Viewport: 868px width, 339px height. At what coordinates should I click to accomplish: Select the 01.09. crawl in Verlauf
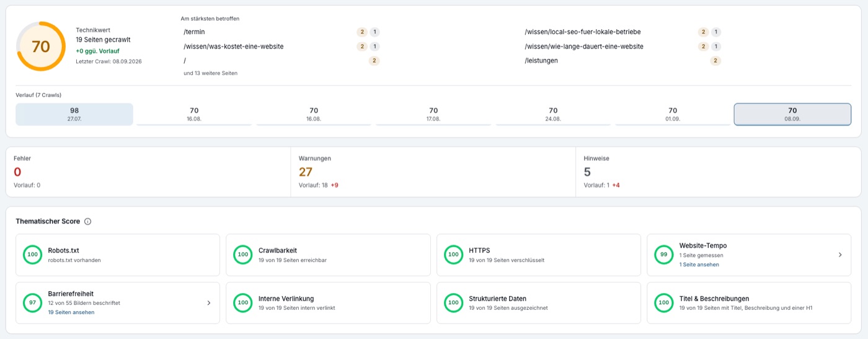(x=673, y=114)
